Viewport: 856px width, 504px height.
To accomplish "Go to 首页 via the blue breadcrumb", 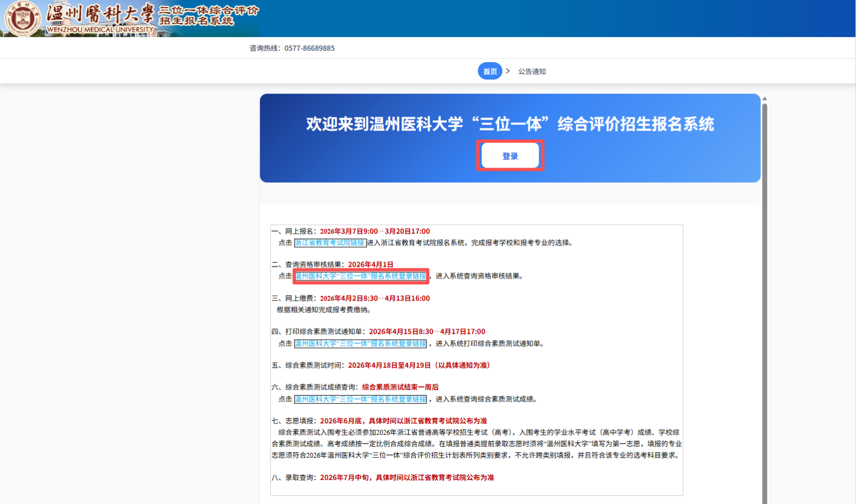I will pyautogui.click(x=490, y=71).
